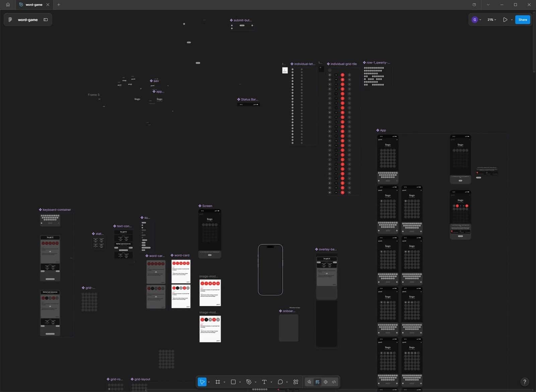Open a new tab with plus icon
The image size is (536, 392).
59,5
